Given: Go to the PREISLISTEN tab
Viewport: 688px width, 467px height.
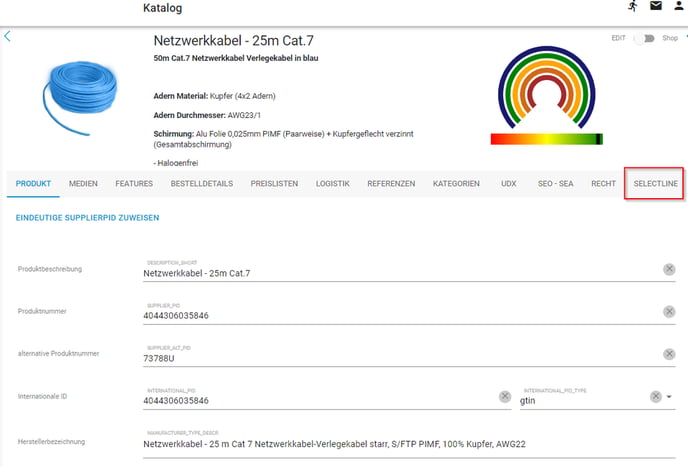Looking at the screenshot, I should click(274, 184).
